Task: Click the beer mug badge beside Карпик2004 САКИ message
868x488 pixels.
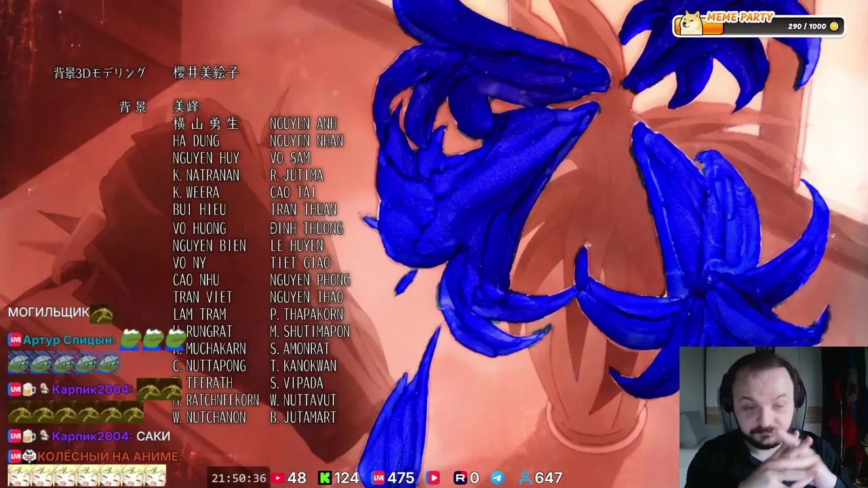Action: coord(29,436)
